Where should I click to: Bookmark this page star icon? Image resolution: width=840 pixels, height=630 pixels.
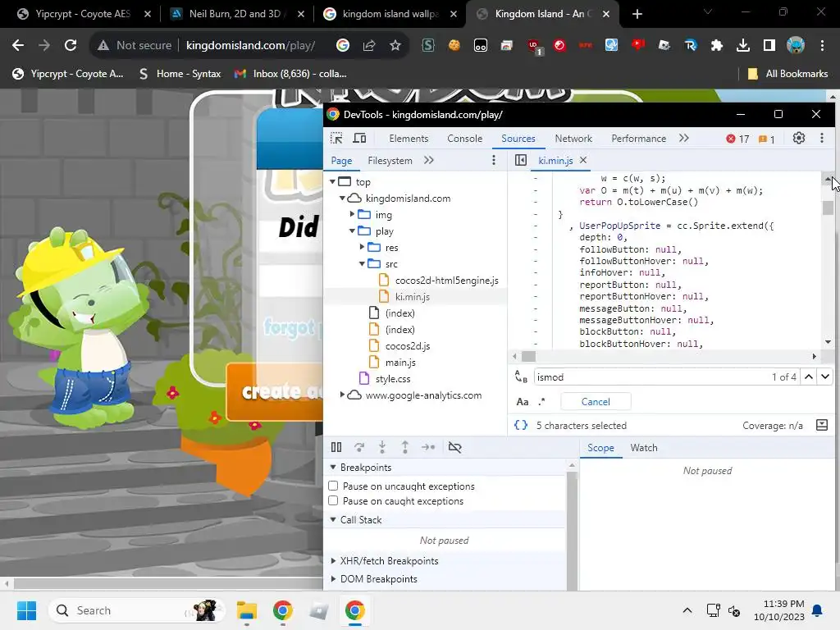pyautogui.click(x=395, y=46)
